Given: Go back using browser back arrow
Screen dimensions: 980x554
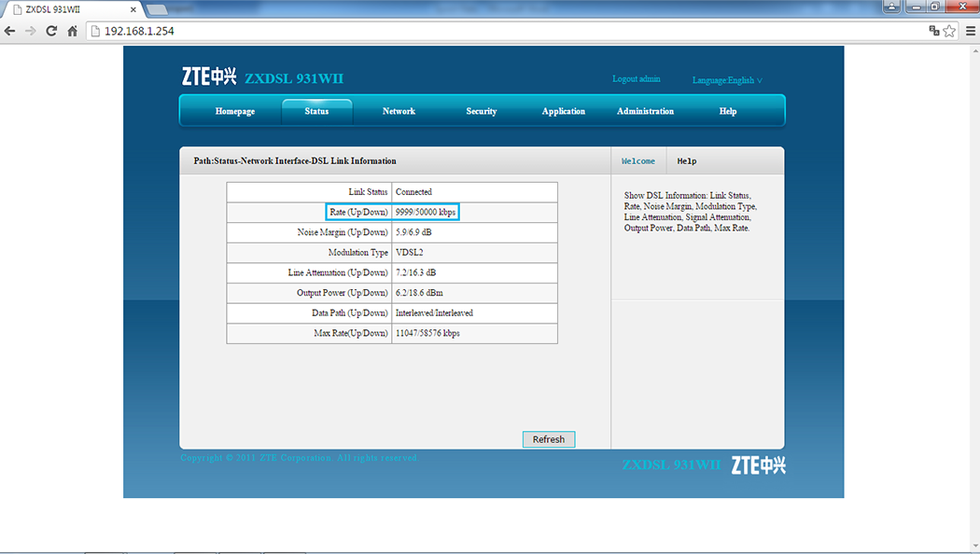Looking at the screenshot, I should pyautogui.click(x=9, y=31).
